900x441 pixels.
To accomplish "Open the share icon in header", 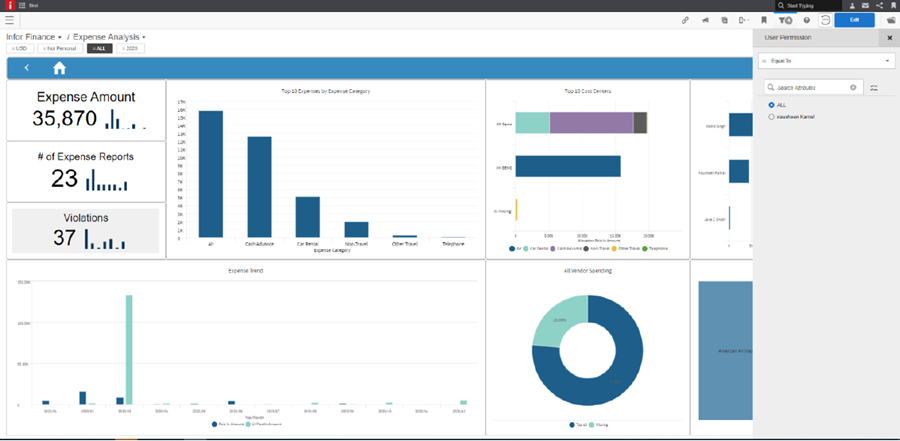I will 877,6.
